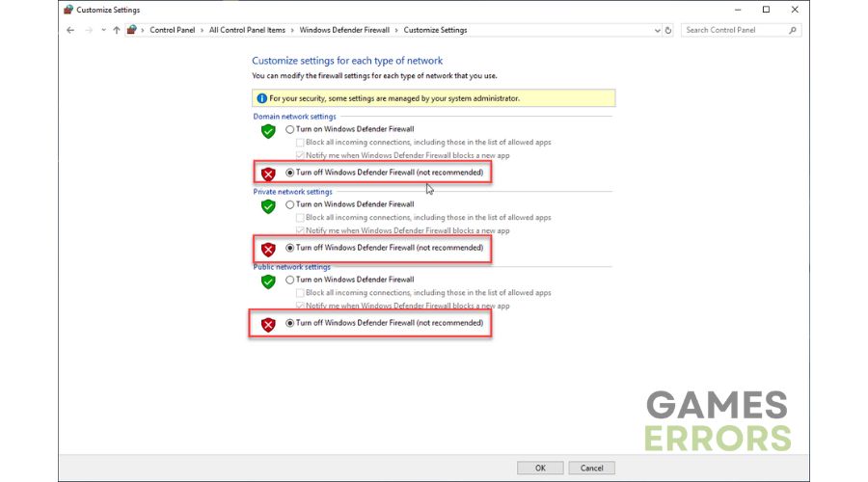Screen dimensions: 868x482
Task: Turn on firewall for Domain network
Action: pyautogui.click(x=289, y=129)
